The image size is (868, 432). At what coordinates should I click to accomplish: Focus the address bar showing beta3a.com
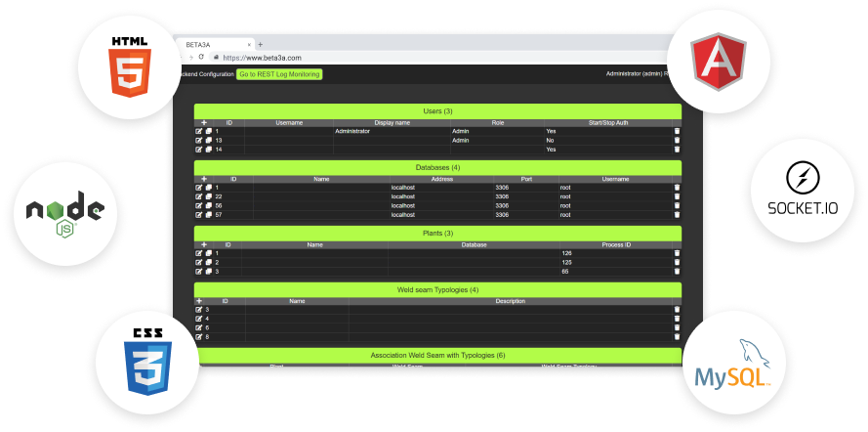(x=437, y=57)
